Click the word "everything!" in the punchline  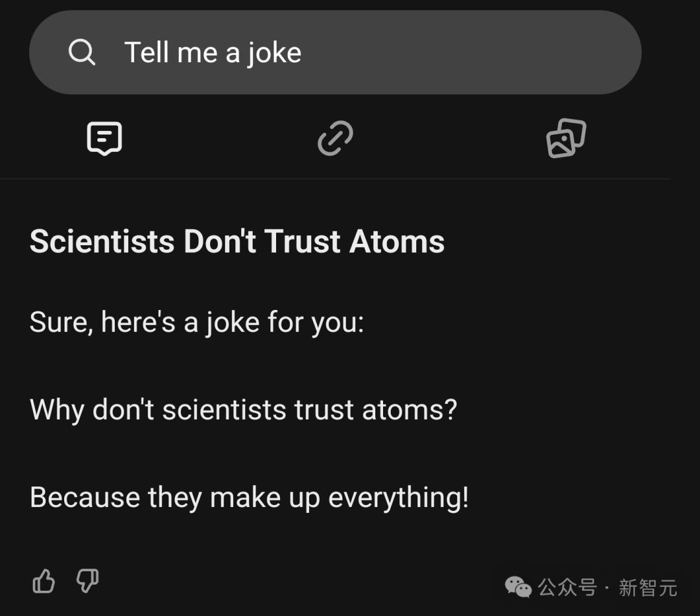tap(398, 497)
